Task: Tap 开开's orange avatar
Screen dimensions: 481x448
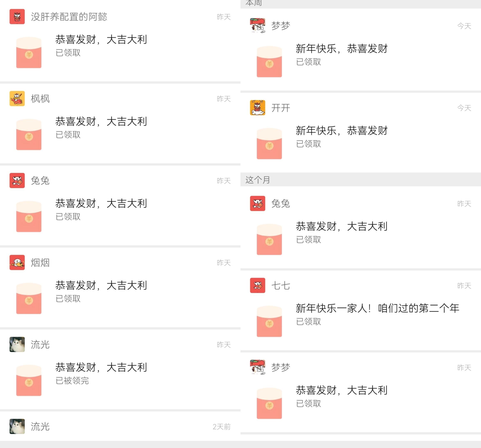Action: [x=258, y=108]
